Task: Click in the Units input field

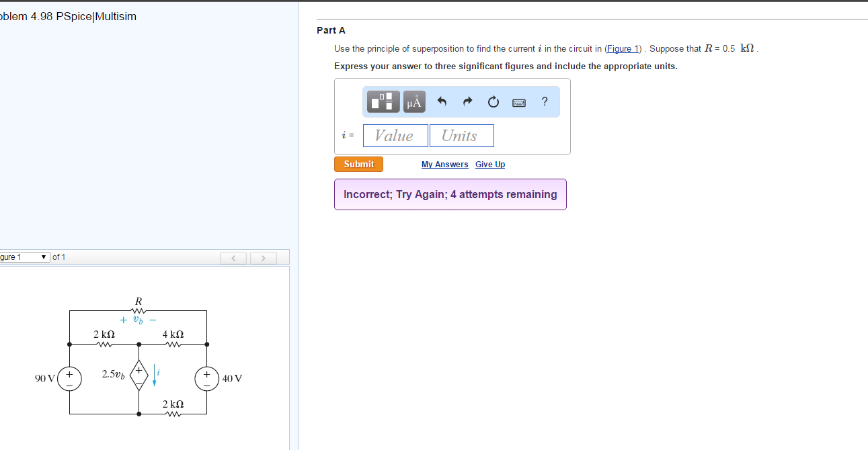Action: (461, 136)
